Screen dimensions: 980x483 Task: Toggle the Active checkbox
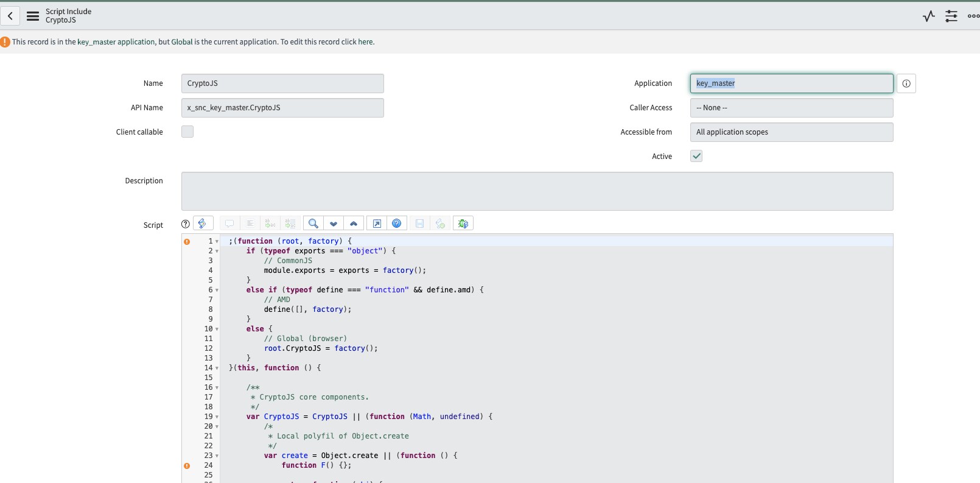coord(696,156)
